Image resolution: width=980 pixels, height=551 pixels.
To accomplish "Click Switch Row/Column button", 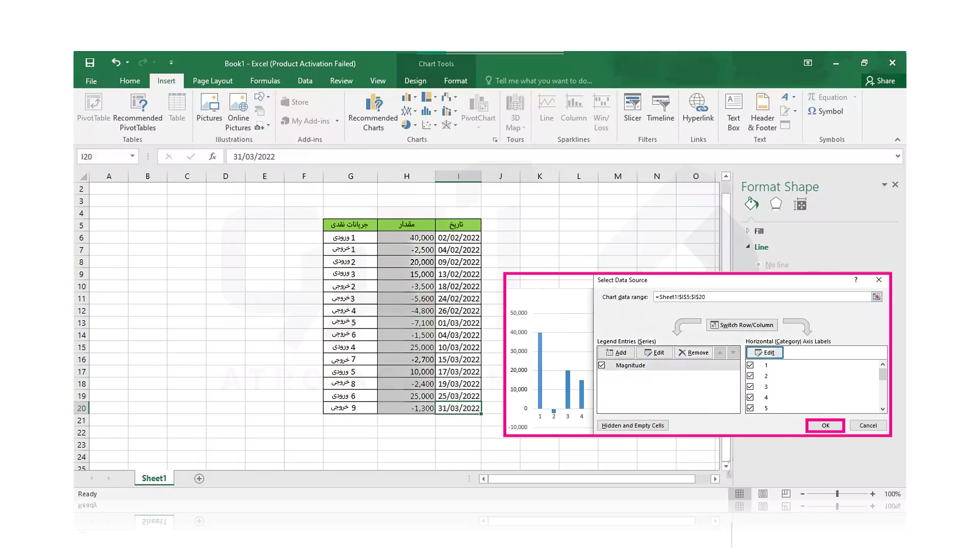I will coord(742,325).
